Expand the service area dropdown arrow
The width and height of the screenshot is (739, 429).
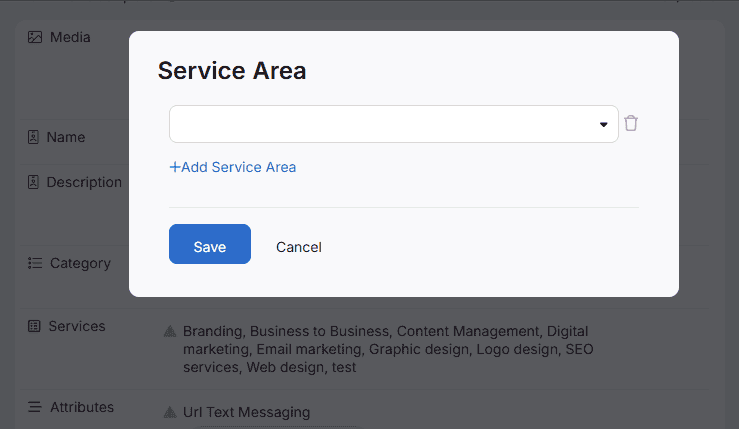(604, 125)
